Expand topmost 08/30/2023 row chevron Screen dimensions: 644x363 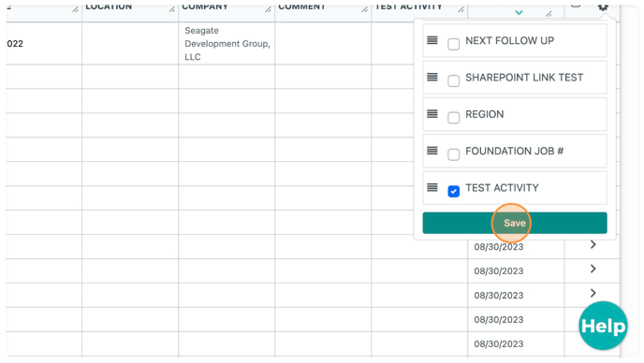[x=593, y=245]
